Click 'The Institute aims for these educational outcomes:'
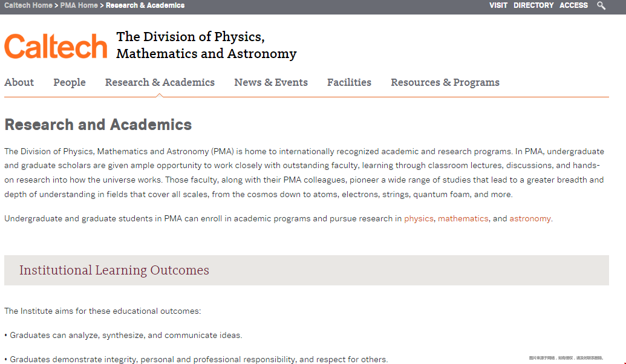Viewport: 626px width, 364px height. coord(103,311)
